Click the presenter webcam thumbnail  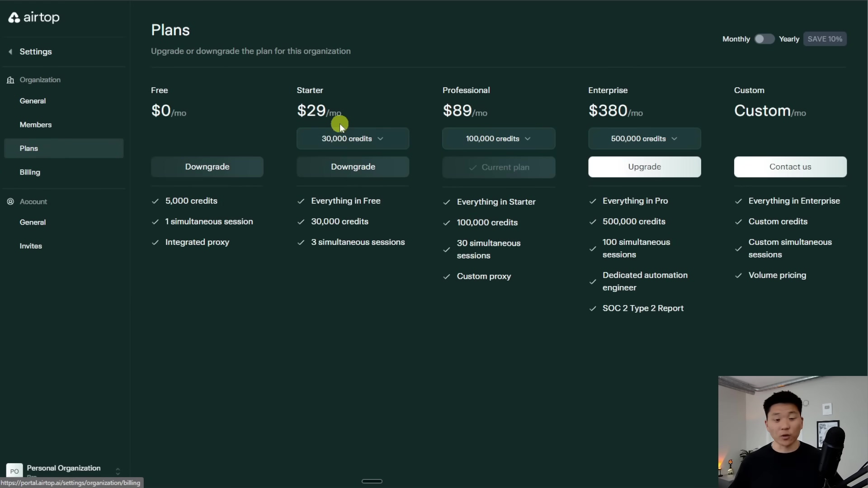(x=793, y=432)
